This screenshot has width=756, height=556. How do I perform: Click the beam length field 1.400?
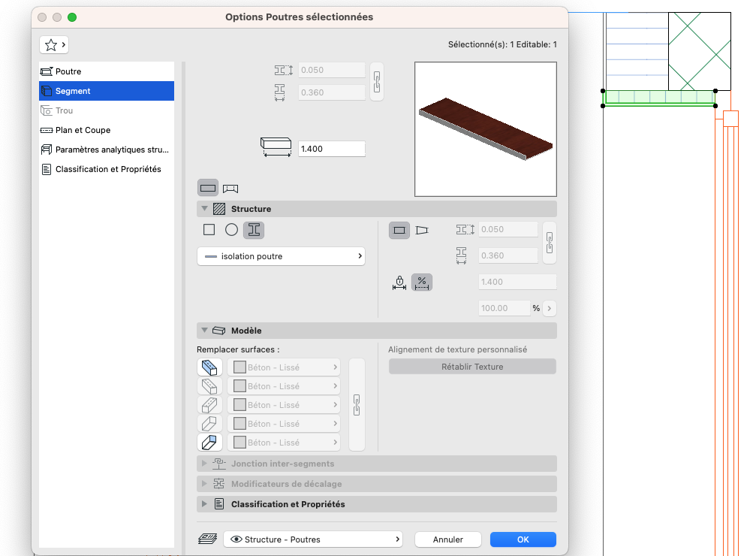(x=331, y=149)
